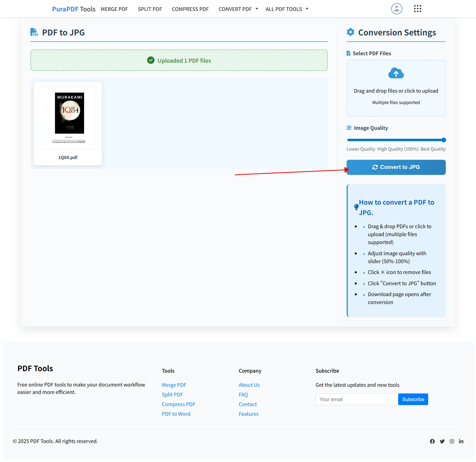Click the green checkmark in the upload banner
476x462 pixels.
[x=151, y=60]
